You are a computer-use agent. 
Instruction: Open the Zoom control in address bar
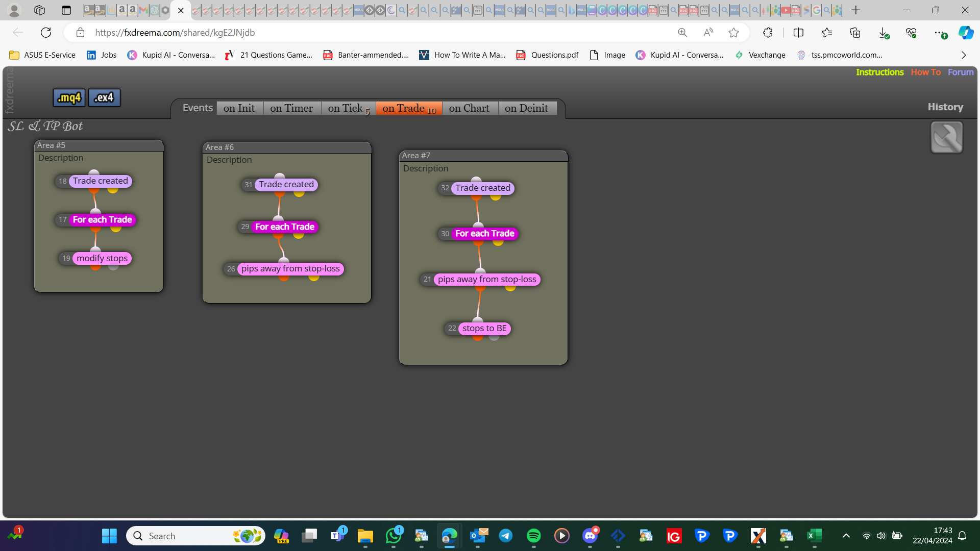pos(682,33)
